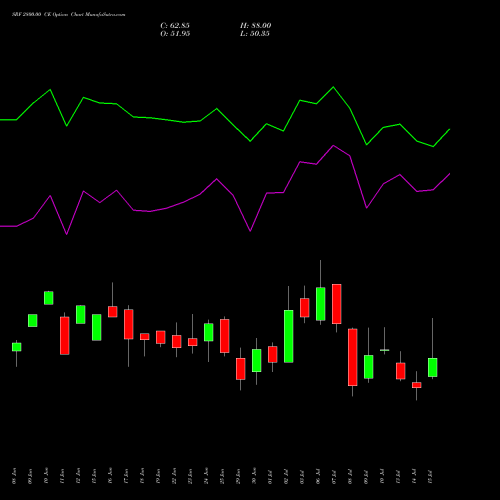This screenshot has width=500, height=500.
Task: Select the thin doji candle for 10 Jul
Action: (385, 350)
